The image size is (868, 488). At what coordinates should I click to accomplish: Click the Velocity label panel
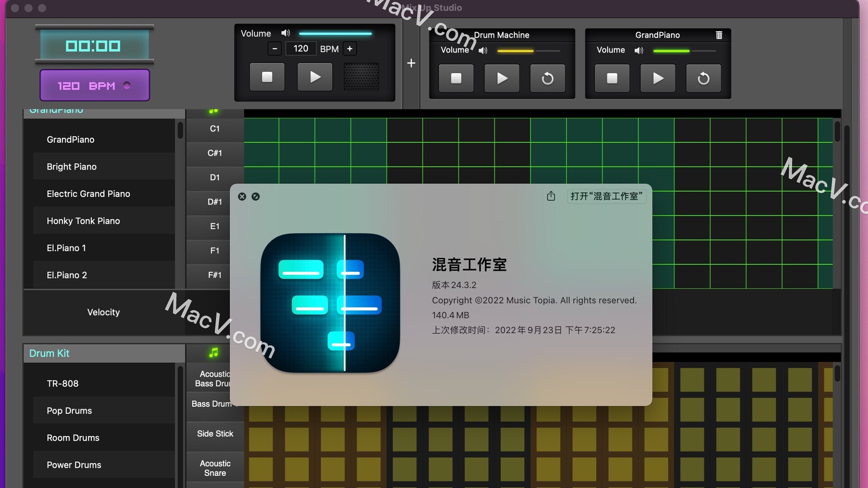[104, 312]
